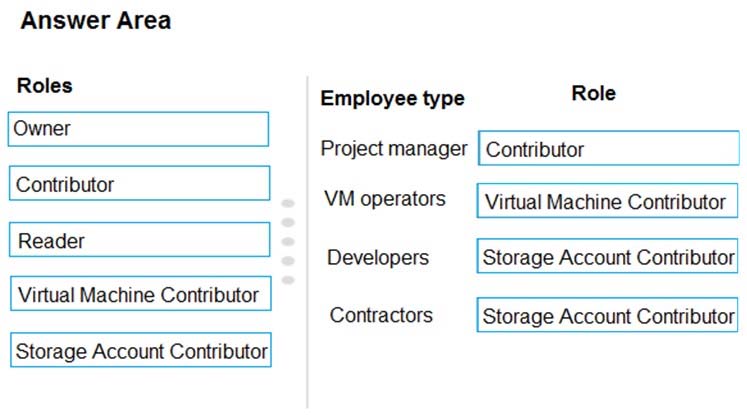The image size is (747, 415).
Task: Select the Contributor role in Roles list
Action: pos(139,183)
